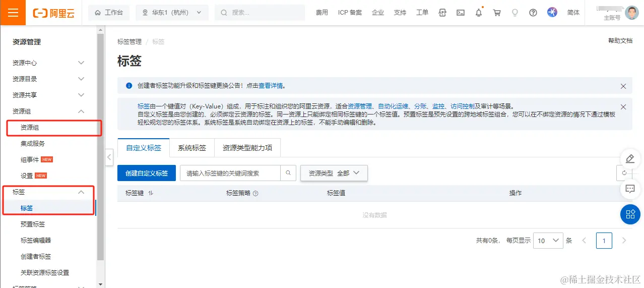This screenshot has width=644, height=288.
Task: Click the tag search magnifier icon
Action: point(288,173)
